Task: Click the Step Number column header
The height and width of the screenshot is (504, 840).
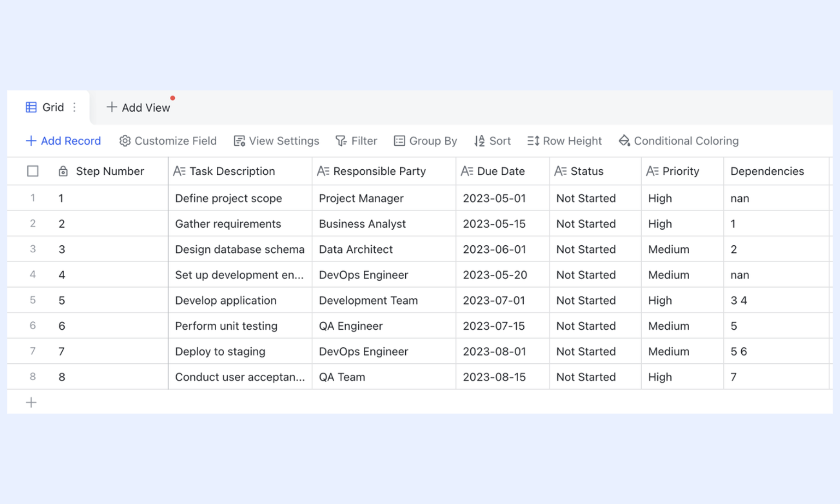Action: [110, 171]
